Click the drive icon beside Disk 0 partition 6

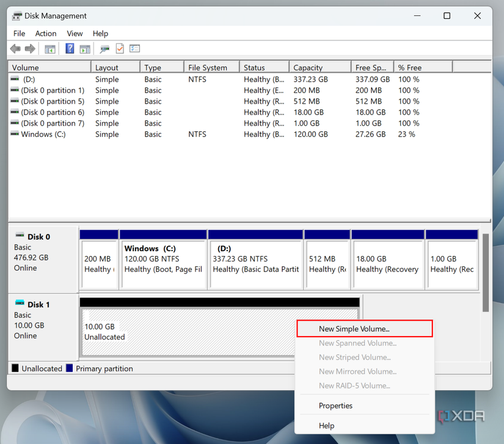15,112
